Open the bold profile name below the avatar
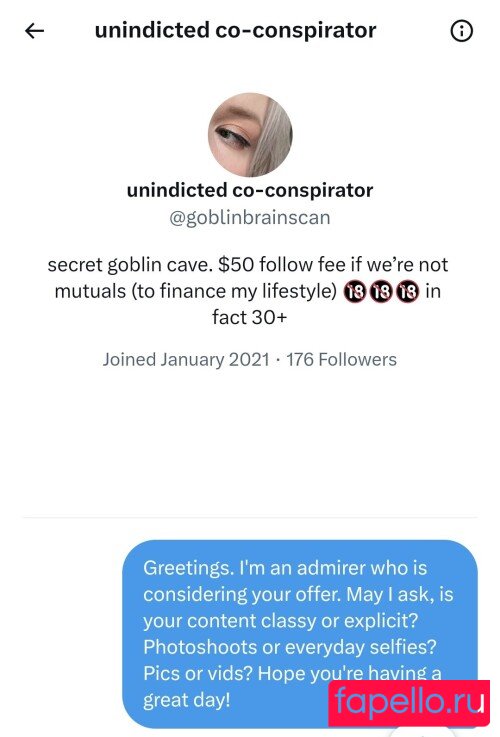The width and height of the screenshot is (500, 737). coord(250,190)
